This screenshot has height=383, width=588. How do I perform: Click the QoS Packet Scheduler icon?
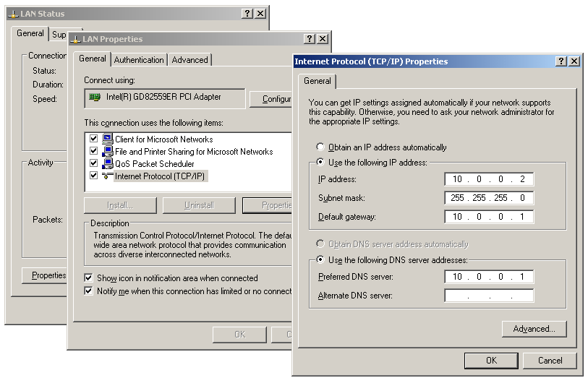coord(107,164)
